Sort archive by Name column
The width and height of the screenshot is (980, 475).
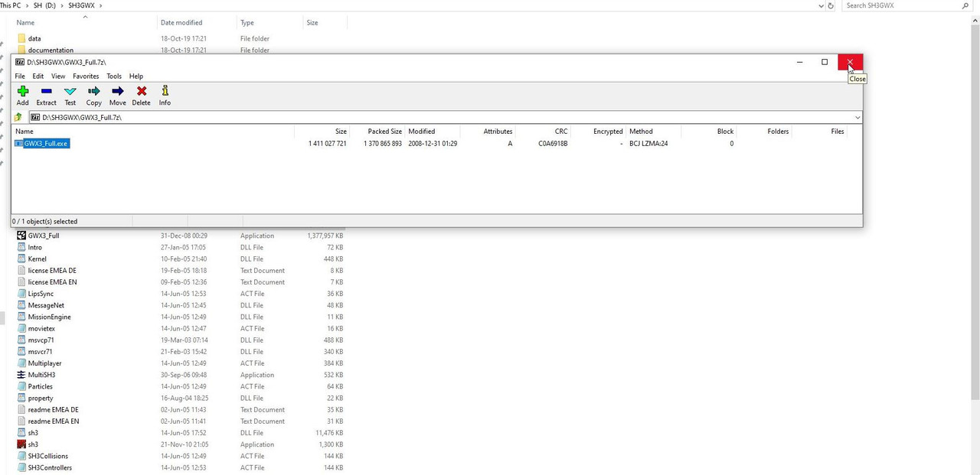(x=153, y=132)
